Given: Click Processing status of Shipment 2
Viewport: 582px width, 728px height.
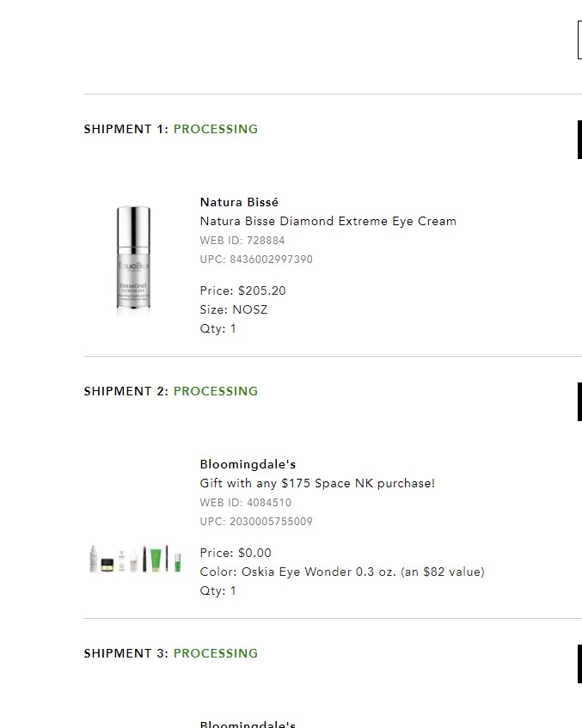Looking at the screenshot, I should 216,391.
